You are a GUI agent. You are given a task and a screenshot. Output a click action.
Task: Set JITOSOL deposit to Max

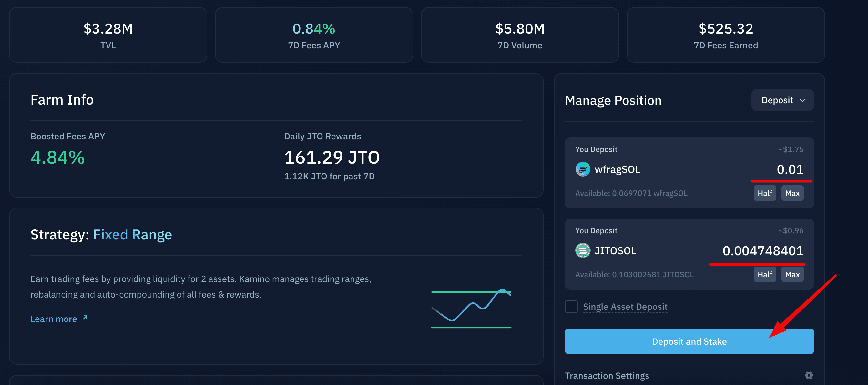[x=792, y=275]
